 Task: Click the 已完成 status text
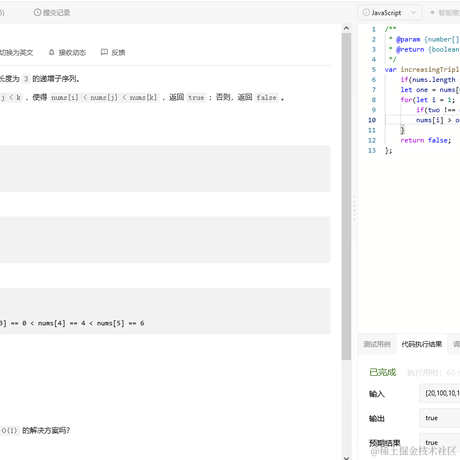[383, 372]
